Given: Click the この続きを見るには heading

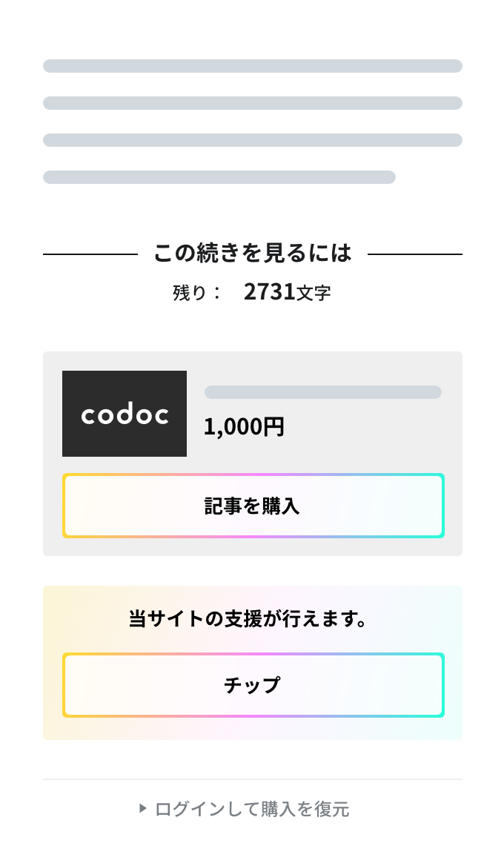Looking at the screenshot, I should click(252, 253).
